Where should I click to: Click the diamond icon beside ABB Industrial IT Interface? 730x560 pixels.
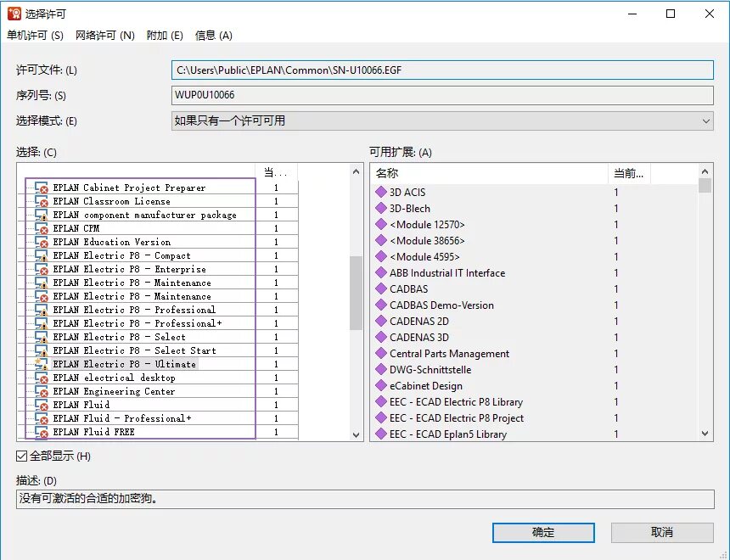[379, 273]
